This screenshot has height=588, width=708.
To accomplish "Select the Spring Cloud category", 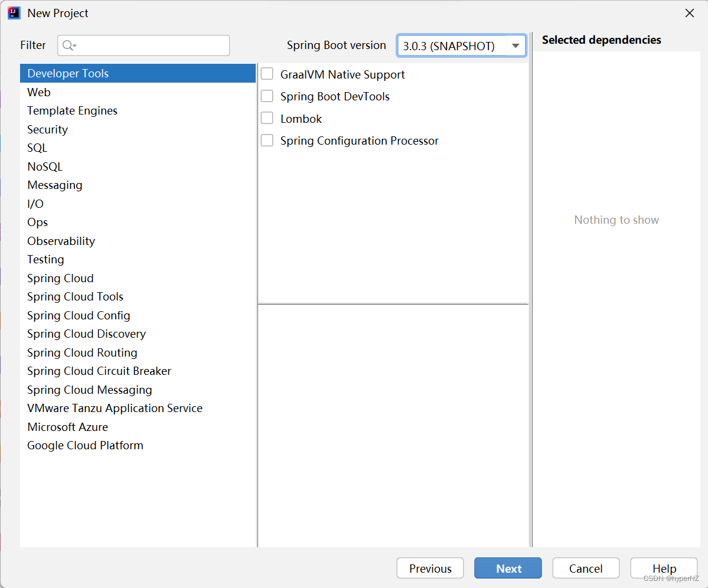I will point(138,279).
